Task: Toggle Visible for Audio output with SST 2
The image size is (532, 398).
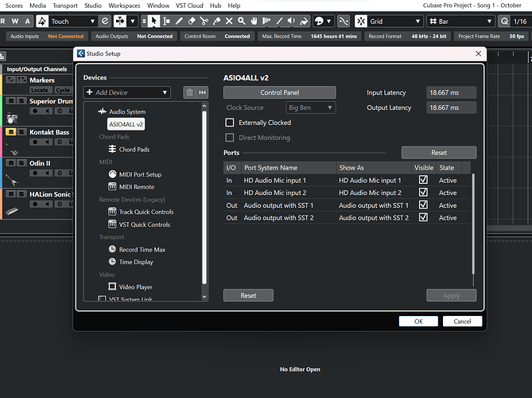Action: [x=423, y=217]
